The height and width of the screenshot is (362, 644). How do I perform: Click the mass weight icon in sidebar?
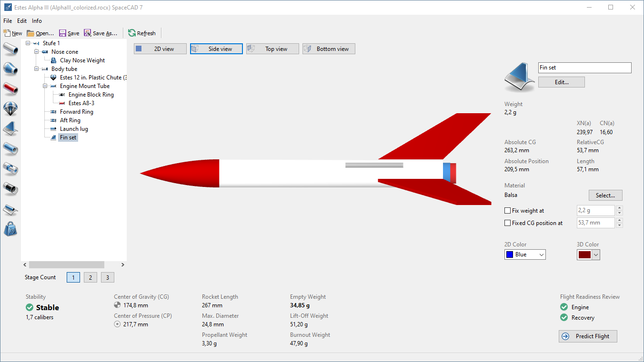tap(10, 229)
